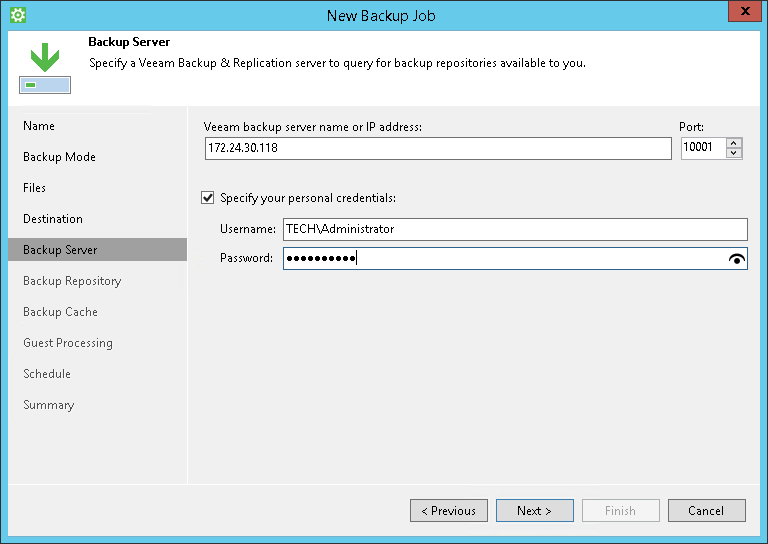Click the Next button
The width and height of the screenshot is (768, 544).
535,511
